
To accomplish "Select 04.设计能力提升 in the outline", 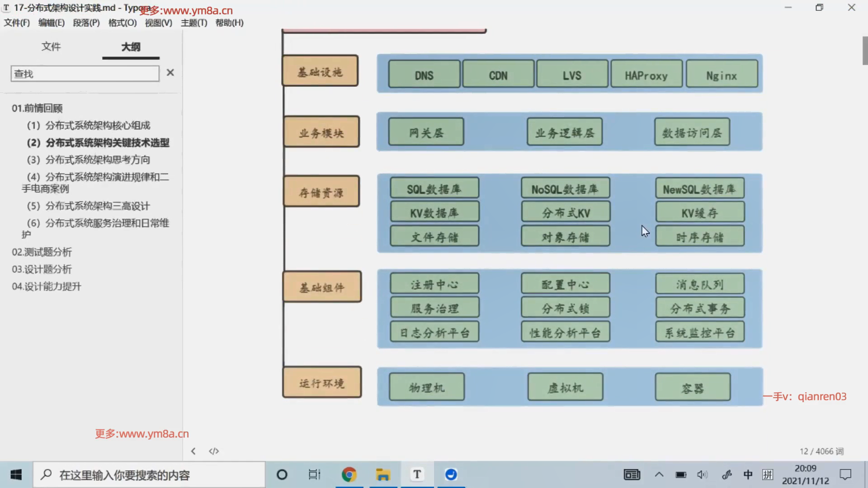I will pos(46,286).
